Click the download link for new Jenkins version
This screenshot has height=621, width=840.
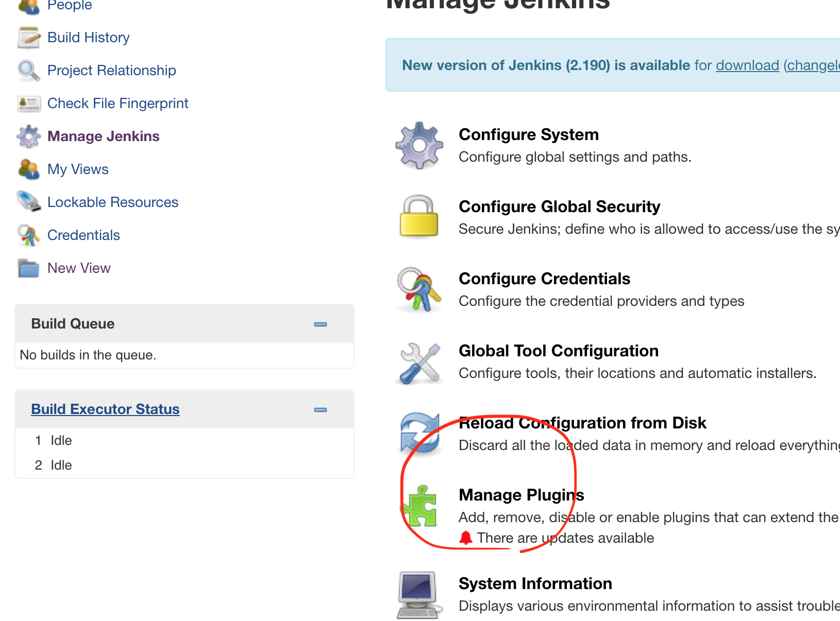(x=747, y=65)
